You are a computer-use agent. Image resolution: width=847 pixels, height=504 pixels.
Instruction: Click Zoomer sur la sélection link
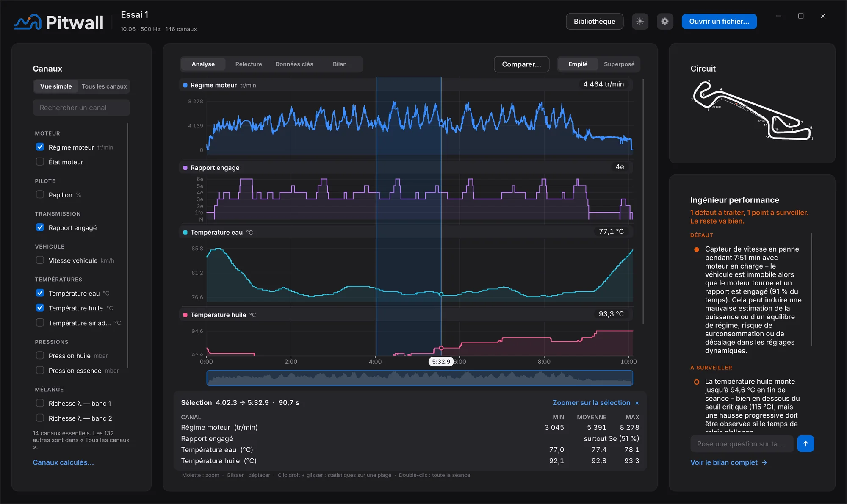coord(591,403)
